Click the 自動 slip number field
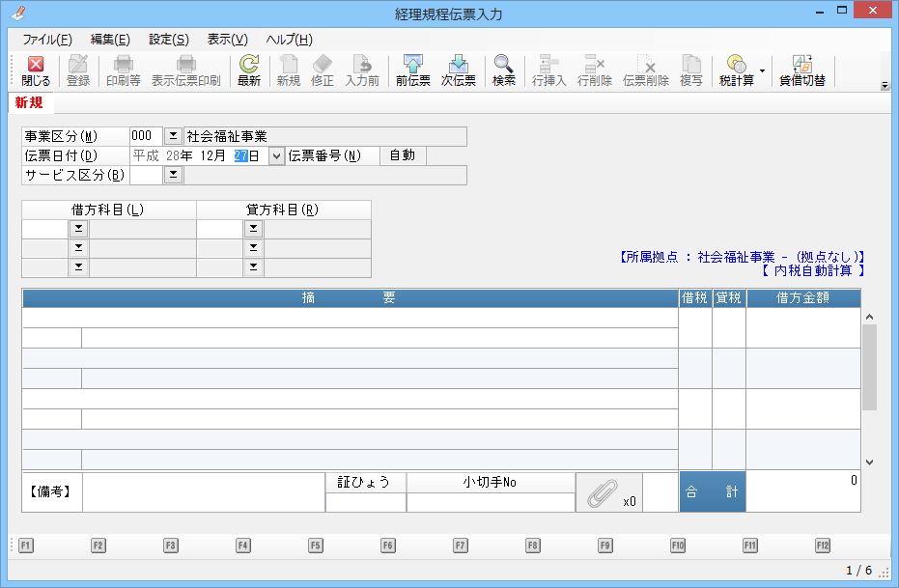 tap(402, 155)
